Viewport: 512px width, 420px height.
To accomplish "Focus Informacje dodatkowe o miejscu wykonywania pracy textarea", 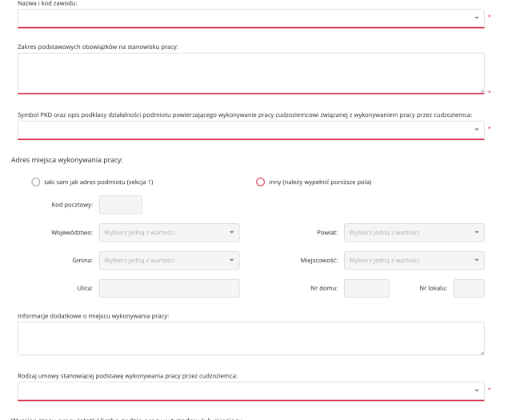I will point(250,338).
